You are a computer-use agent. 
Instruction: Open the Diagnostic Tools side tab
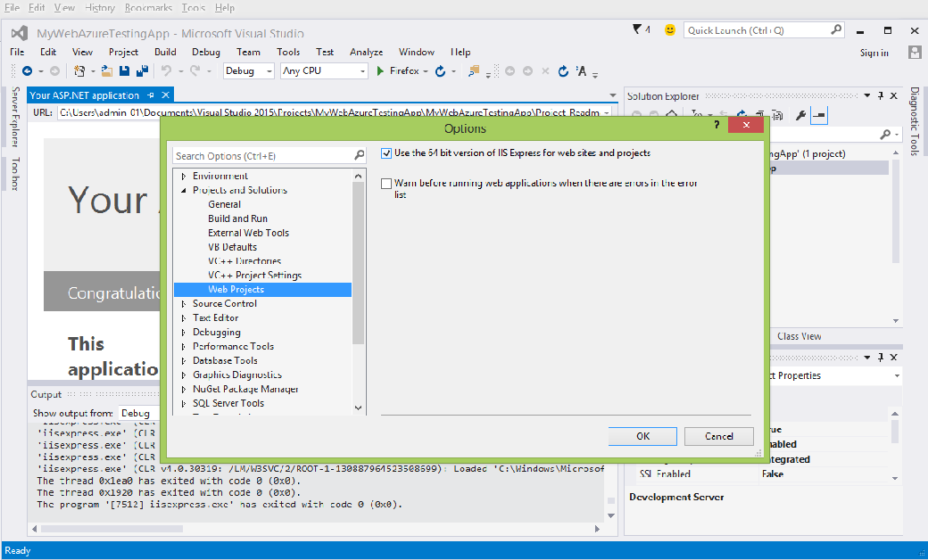[x=915, y=121]
